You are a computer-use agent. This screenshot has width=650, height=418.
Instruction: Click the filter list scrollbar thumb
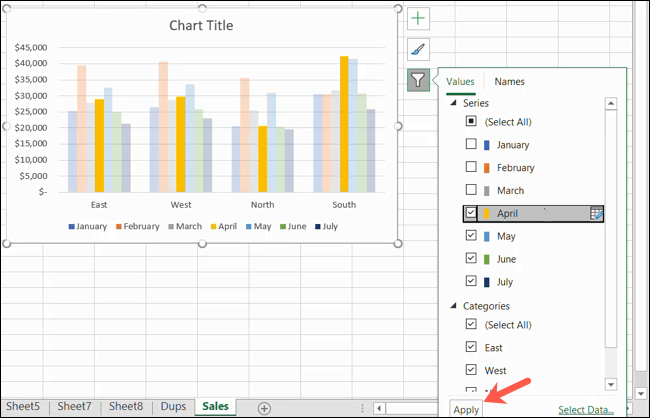(x=611, y=229)
